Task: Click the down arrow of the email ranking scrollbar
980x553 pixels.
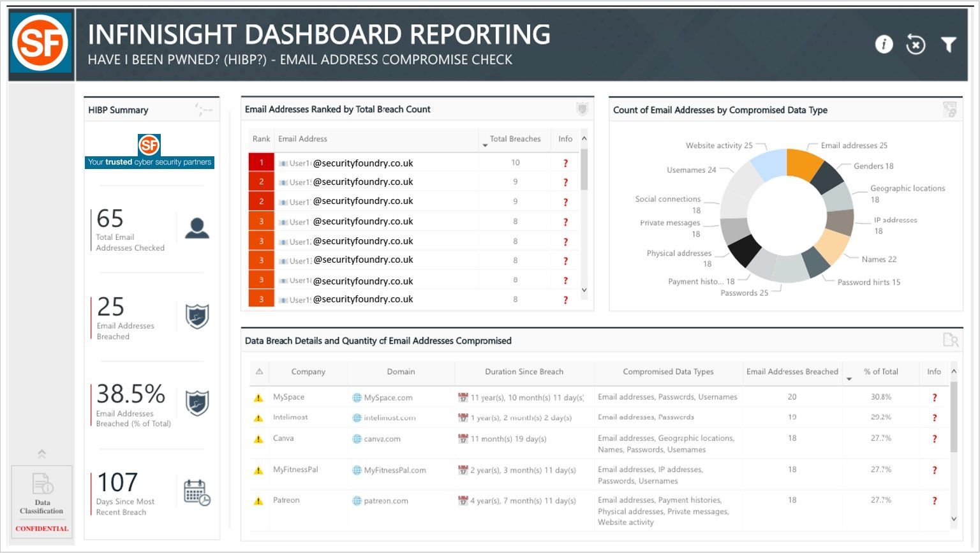Action: [584, 290]
